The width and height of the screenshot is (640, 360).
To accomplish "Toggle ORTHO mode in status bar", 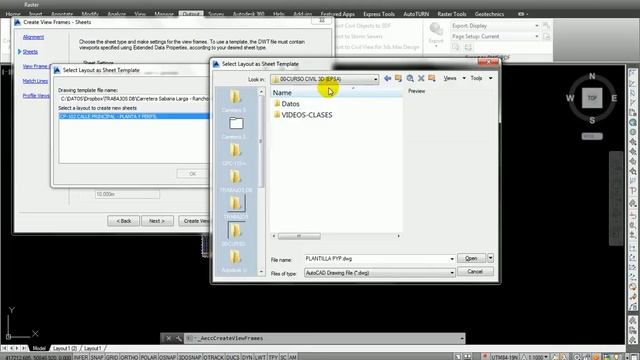I will (x=129, y=357).
